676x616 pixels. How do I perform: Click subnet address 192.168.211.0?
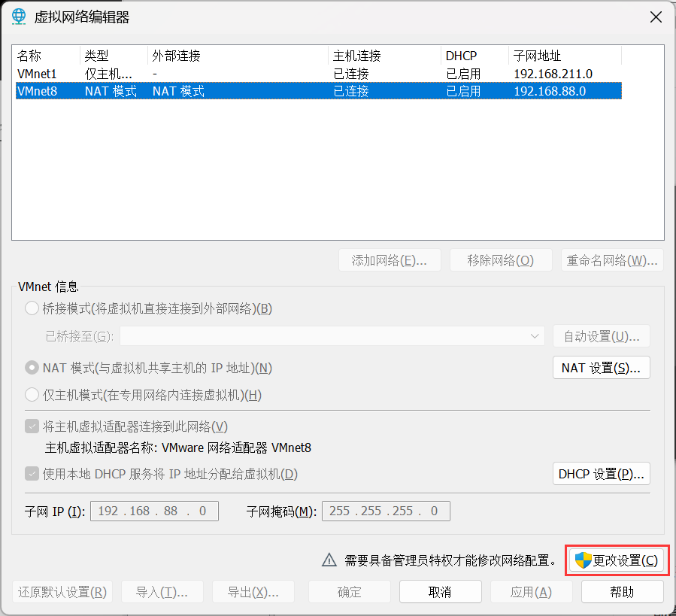(x=553, y=74)
